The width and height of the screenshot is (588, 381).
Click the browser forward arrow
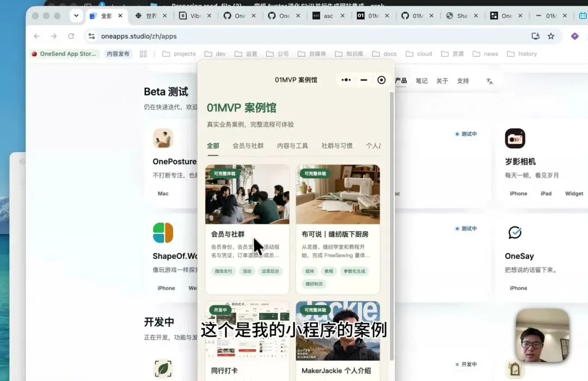53,36
